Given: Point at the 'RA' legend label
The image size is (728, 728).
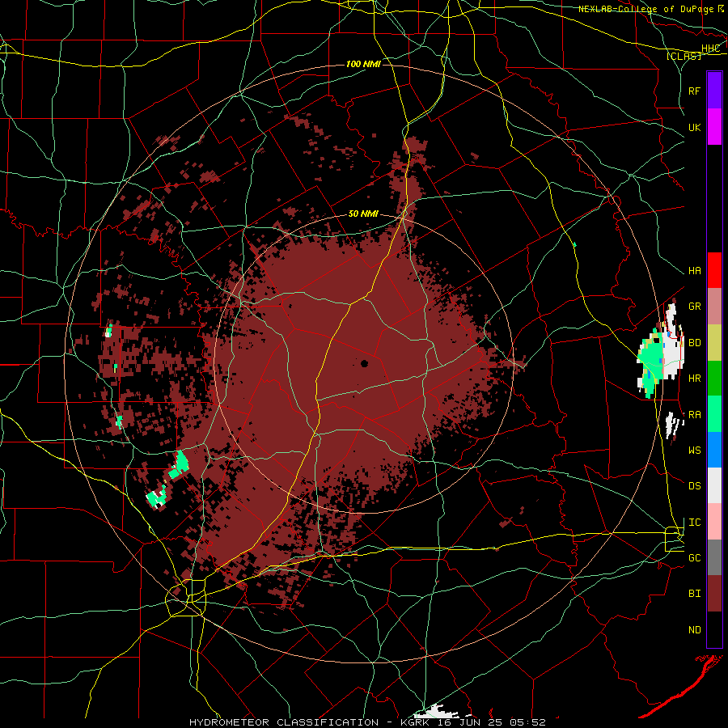Looking at the screenshot, I should click(x=695, y=415).
